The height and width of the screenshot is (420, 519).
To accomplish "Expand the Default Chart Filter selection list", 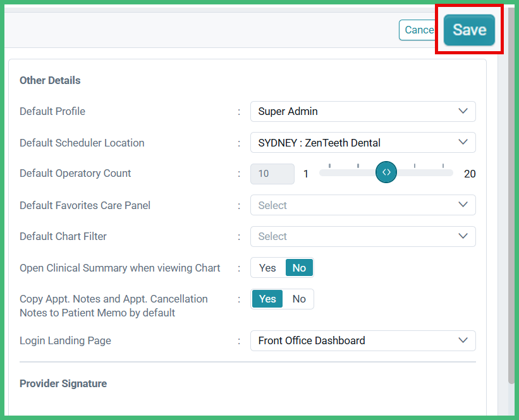I will pos(363,236).
